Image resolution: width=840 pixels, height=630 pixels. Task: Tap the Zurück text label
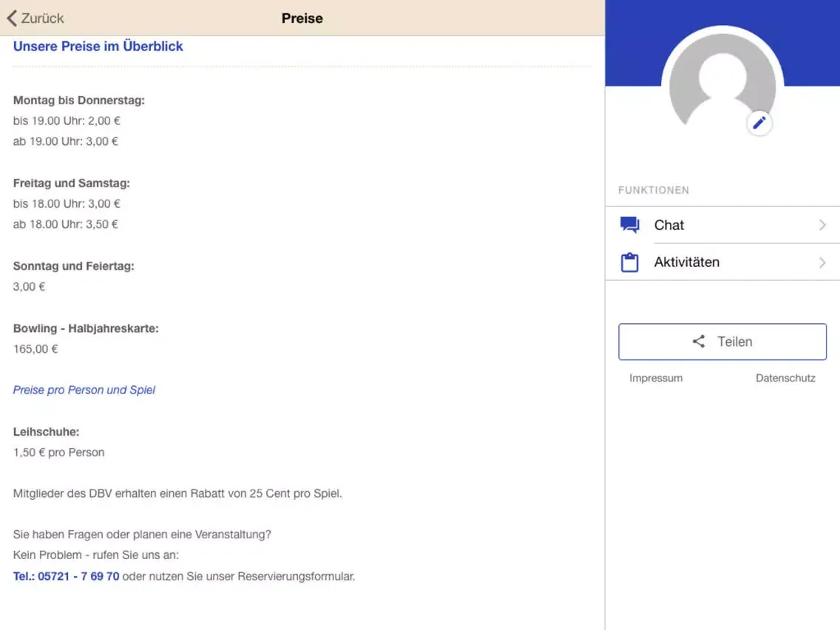(x=42, y=18)
